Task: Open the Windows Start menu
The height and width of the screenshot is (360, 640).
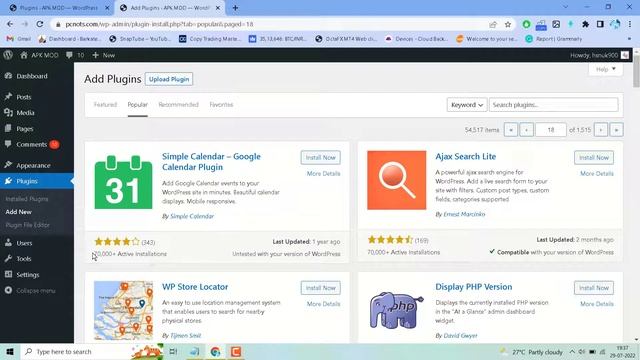Action: click(x=10, y=351)
